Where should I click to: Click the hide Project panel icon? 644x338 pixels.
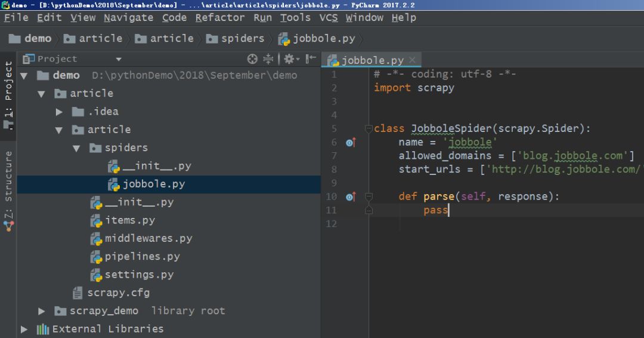tap(311, 59)
